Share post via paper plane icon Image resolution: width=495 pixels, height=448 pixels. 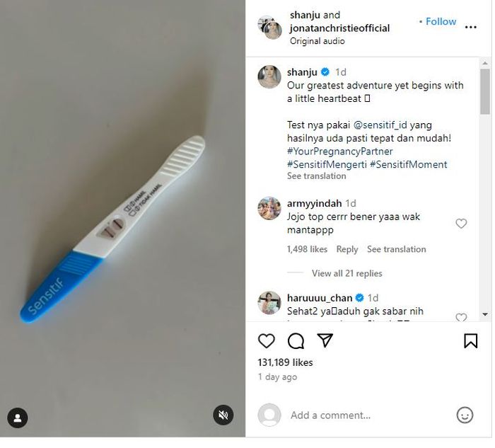(325, 340)
